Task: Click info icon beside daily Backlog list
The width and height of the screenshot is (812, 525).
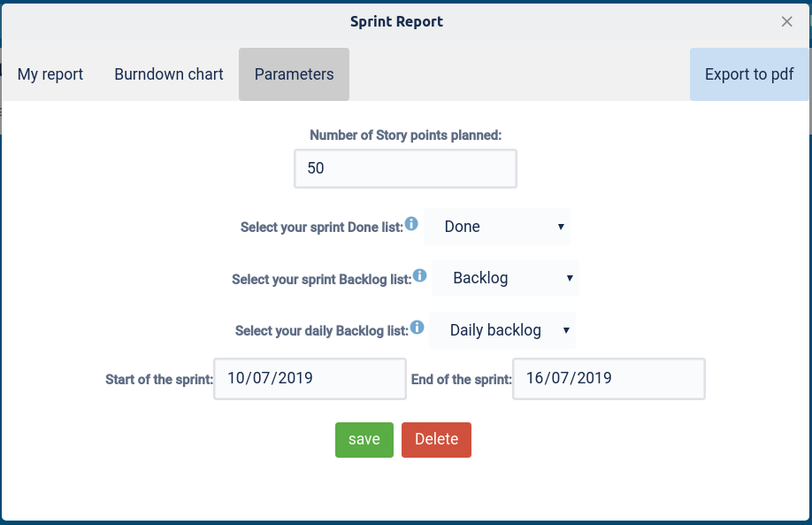Action: 417,328
